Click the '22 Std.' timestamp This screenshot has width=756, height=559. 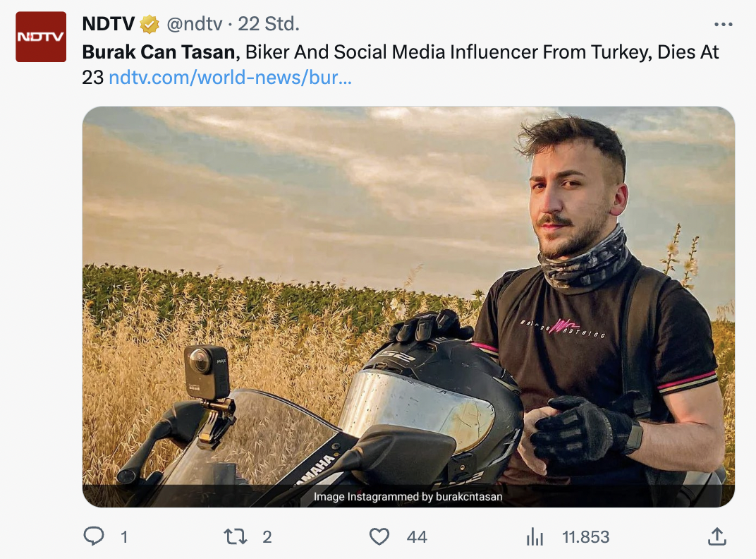coord(269,24)
